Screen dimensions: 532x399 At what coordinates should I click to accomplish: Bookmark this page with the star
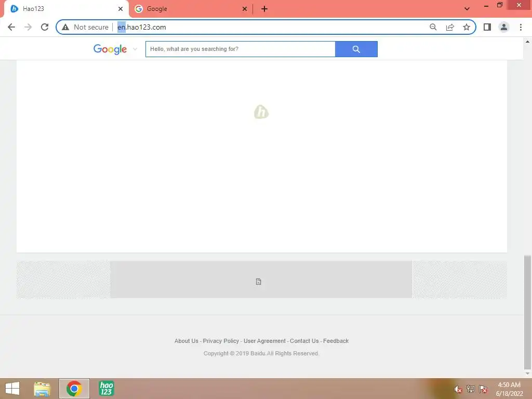click(x=467, y=27)
